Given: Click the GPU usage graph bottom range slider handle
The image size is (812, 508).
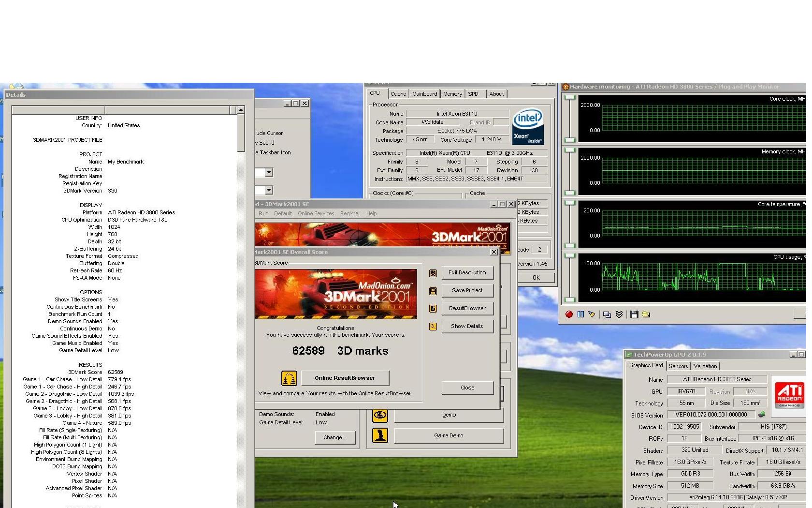Looking at the screenshot, I should 570,299.
